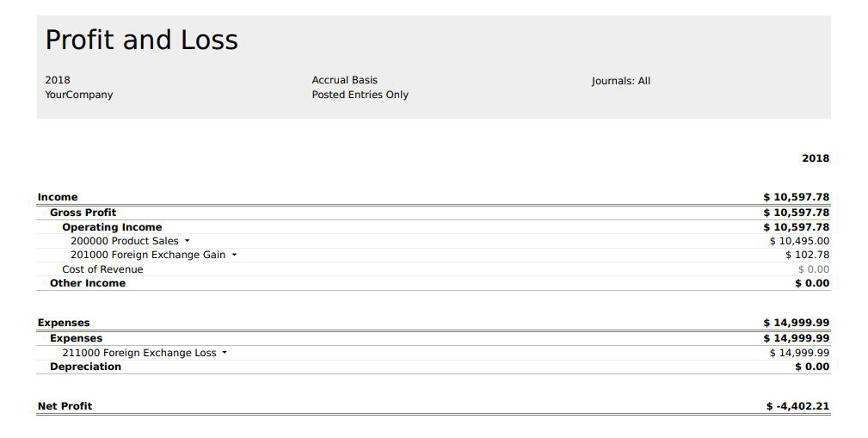
Task: Open the 201000 Foreign Exchange Gain caret
Action: tap(234, 256)
